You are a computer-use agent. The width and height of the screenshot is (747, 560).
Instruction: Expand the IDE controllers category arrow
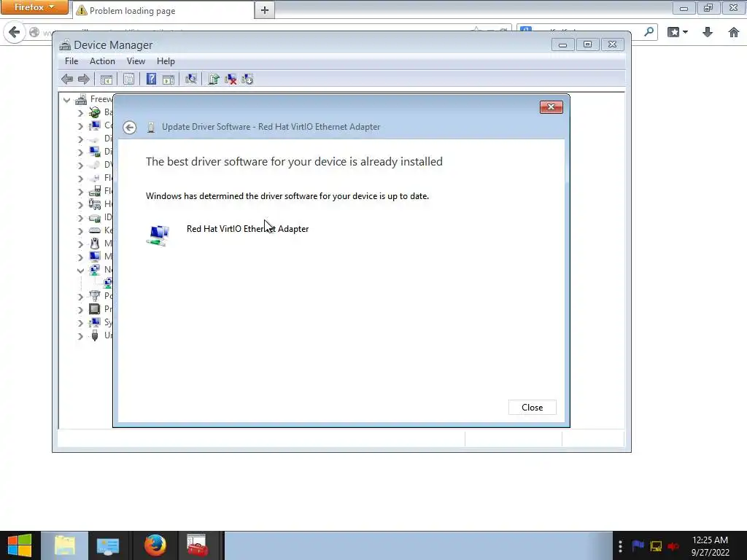click(x=80, y=217)
